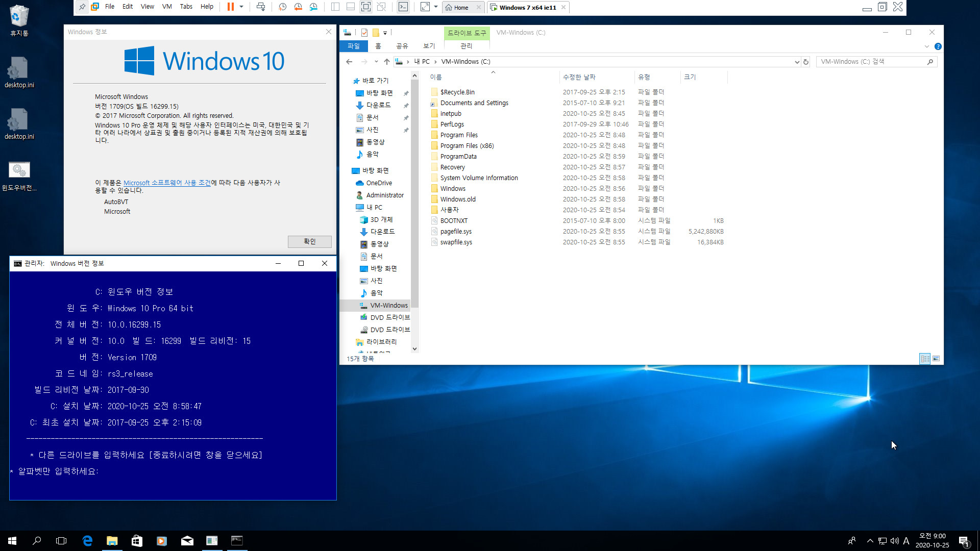Click the New folder quick access icon
This screenshot has width=980, height=551.
coord(376,33)
